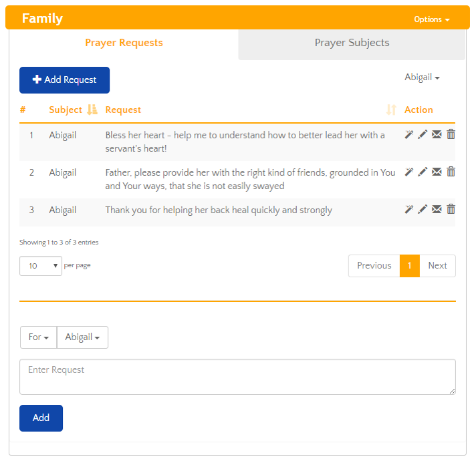The height and width of the screenshot is (461, 476).
Task: Email request 1 using the envelope icon
Action: (x=437, y=134)
